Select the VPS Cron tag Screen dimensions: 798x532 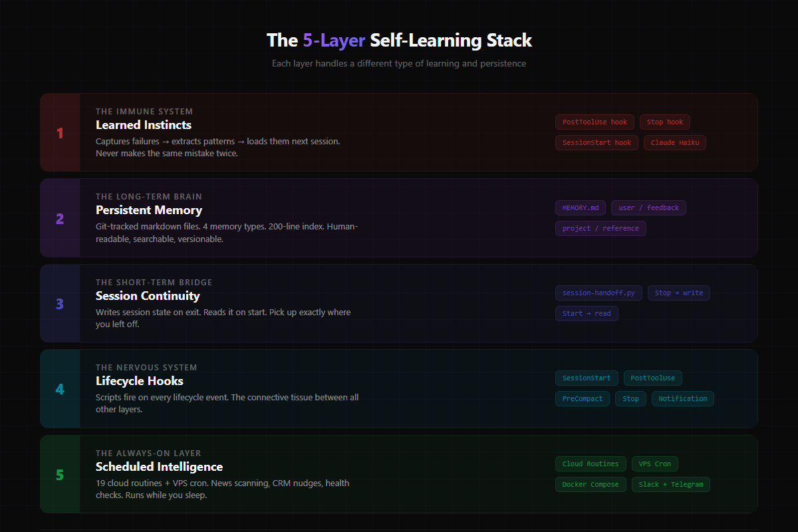655,464
